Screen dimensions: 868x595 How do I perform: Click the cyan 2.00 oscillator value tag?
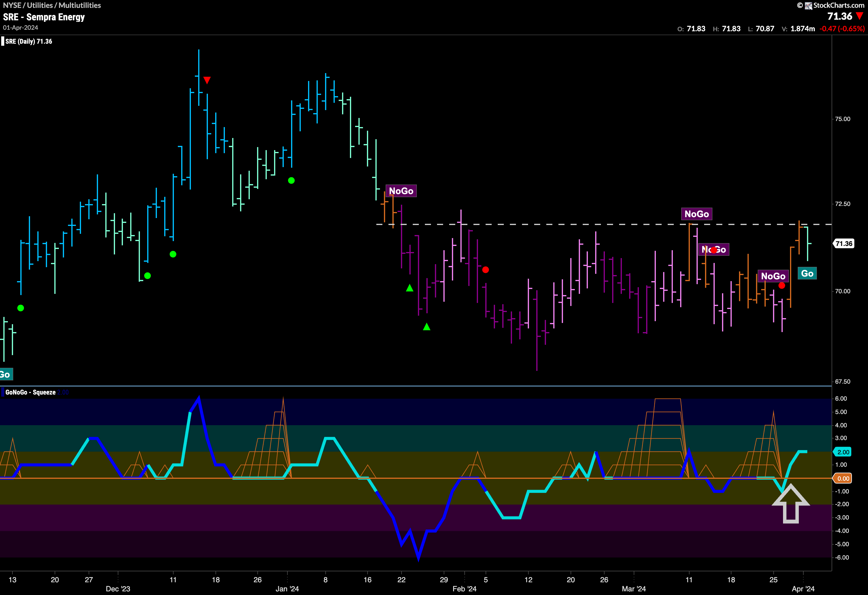click(x=843, y=452)
